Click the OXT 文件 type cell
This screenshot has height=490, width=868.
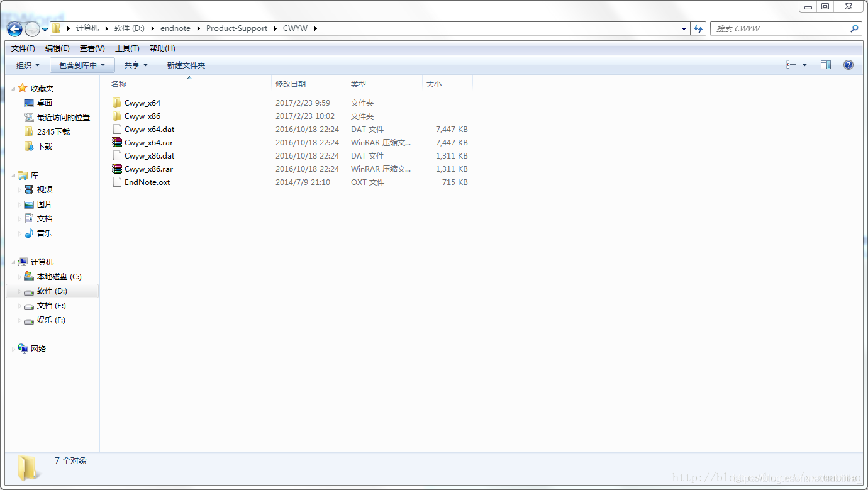[x=367, y=182]
